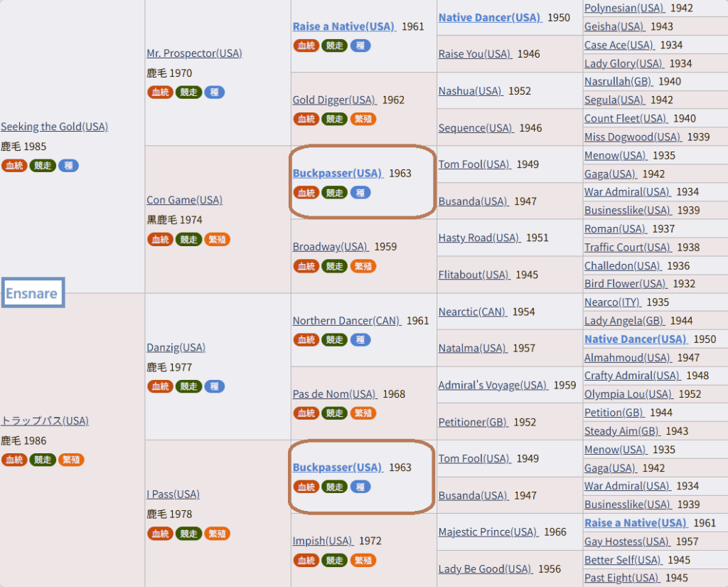
Task: Open the Seeking the Gold(USA) link
Action: (54, 127)
